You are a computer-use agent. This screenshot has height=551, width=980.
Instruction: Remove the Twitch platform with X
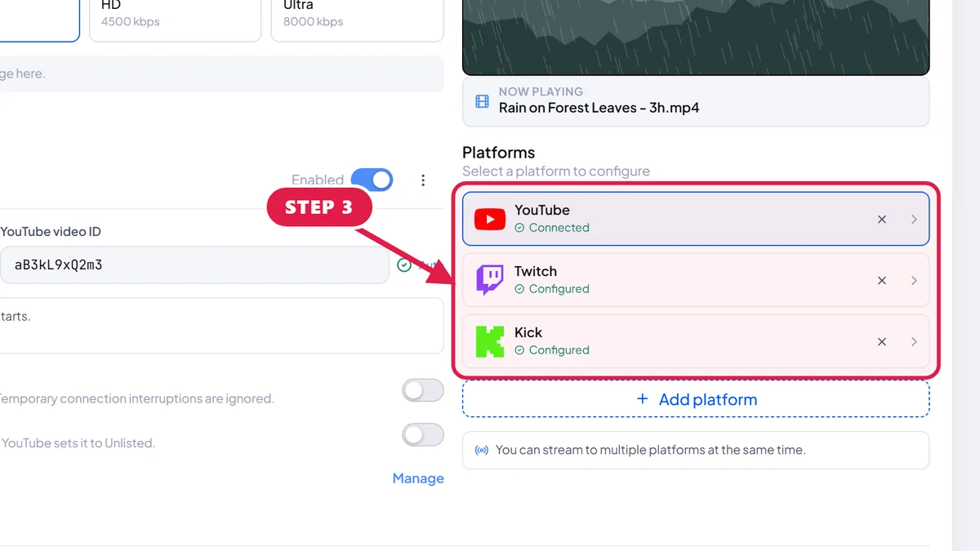(x=882, y=280)
